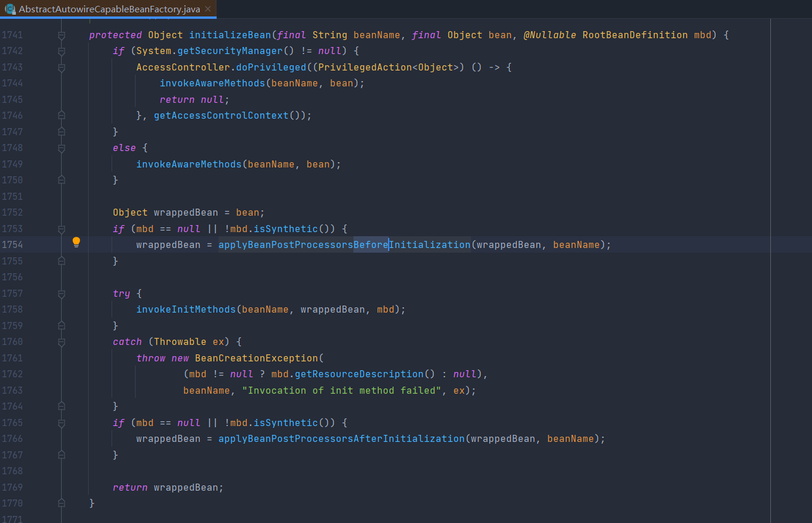This screenshot has width=812, height=523.
Task: Click invokeAwareMethods on line 1744
Action: click(213, 83)
